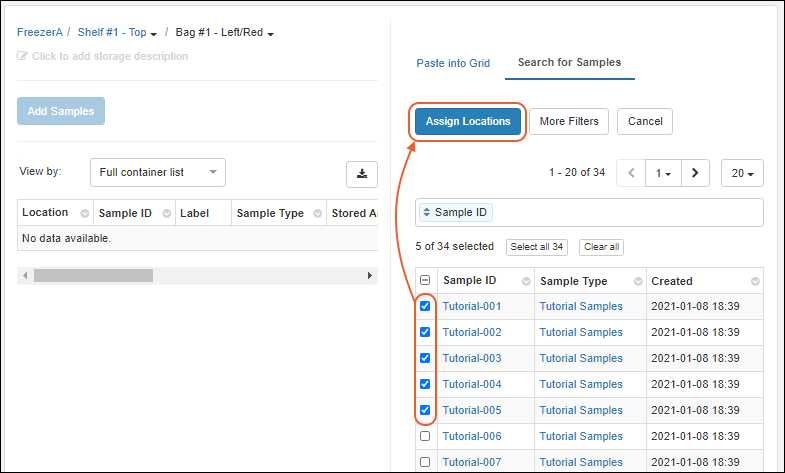Toggle the select-all header checkbox
785x473 pixels.
(x=425, y=281)
